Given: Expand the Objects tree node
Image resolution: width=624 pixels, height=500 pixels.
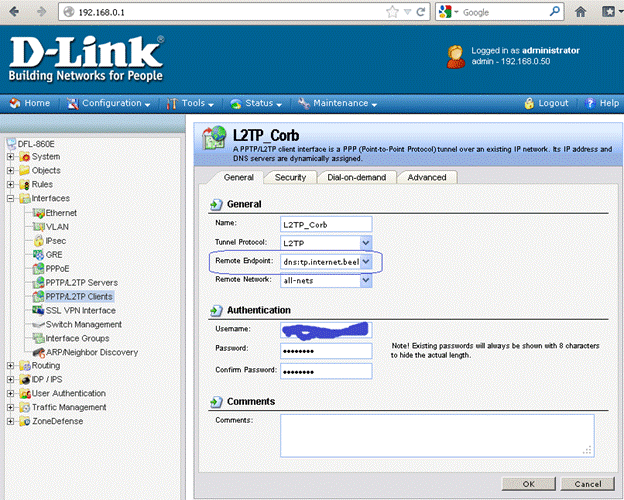Looking at the screenshot, I should tap(11, 171).
